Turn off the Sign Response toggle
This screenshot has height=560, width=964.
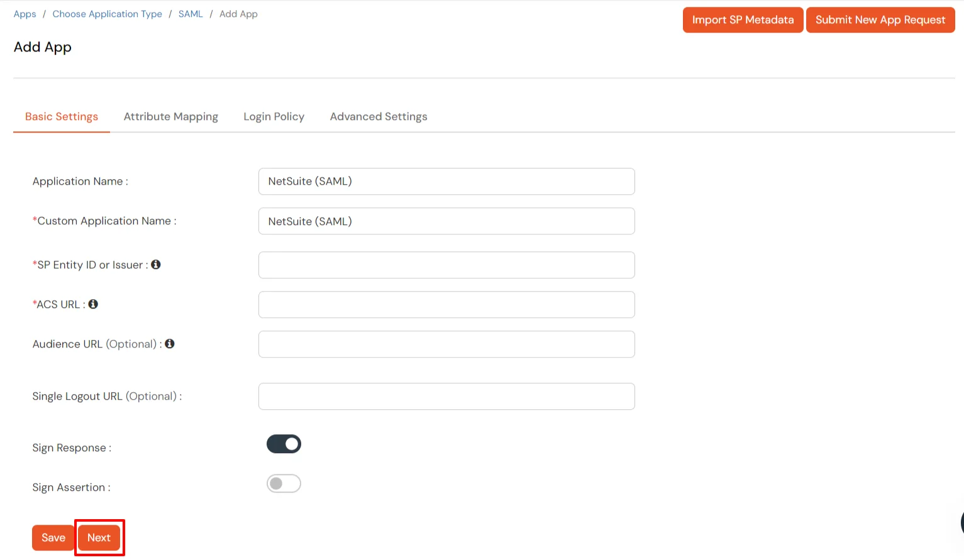(284, 444)
